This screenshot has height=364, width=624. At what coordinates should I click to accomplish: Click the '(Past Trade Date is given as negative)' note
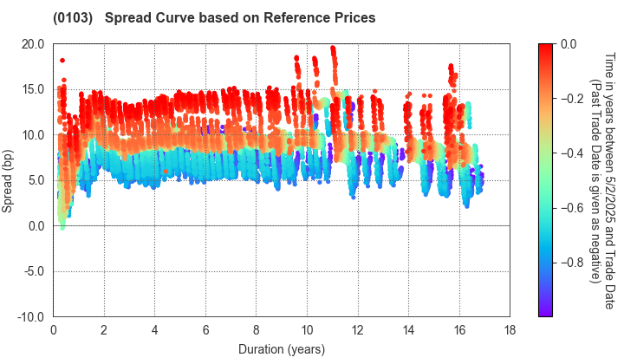[595, 181]
